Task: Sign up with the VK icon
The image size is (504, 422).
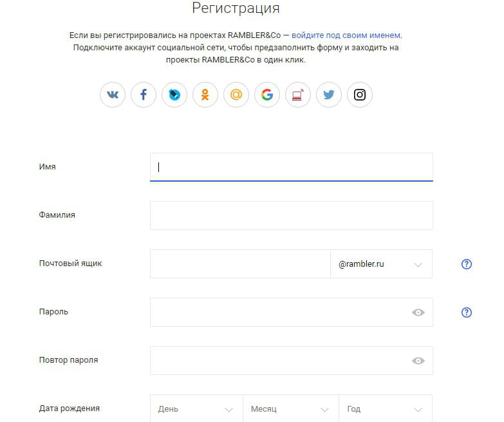Action: 113,95
